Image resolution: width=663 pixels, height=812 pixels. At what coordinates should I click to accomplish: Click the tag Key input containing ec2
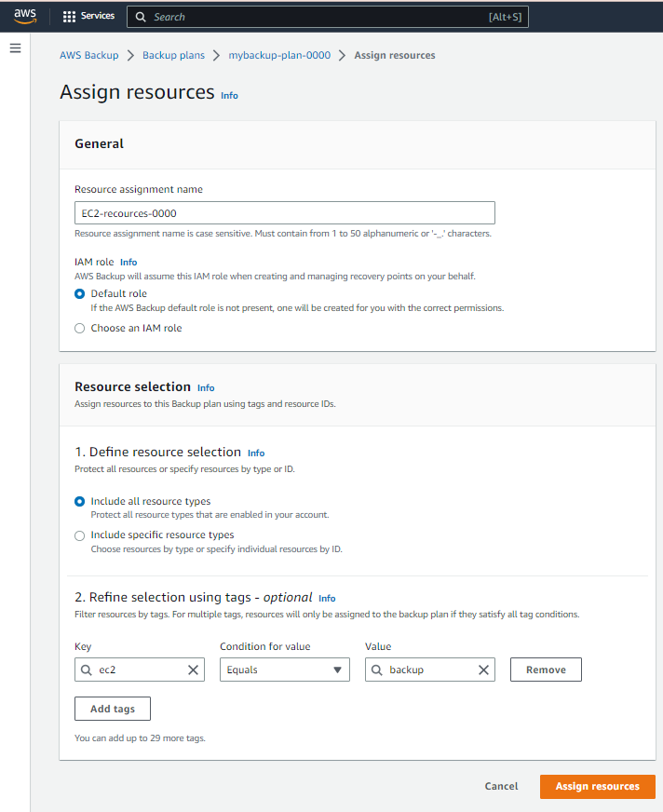tap(140, 670)
